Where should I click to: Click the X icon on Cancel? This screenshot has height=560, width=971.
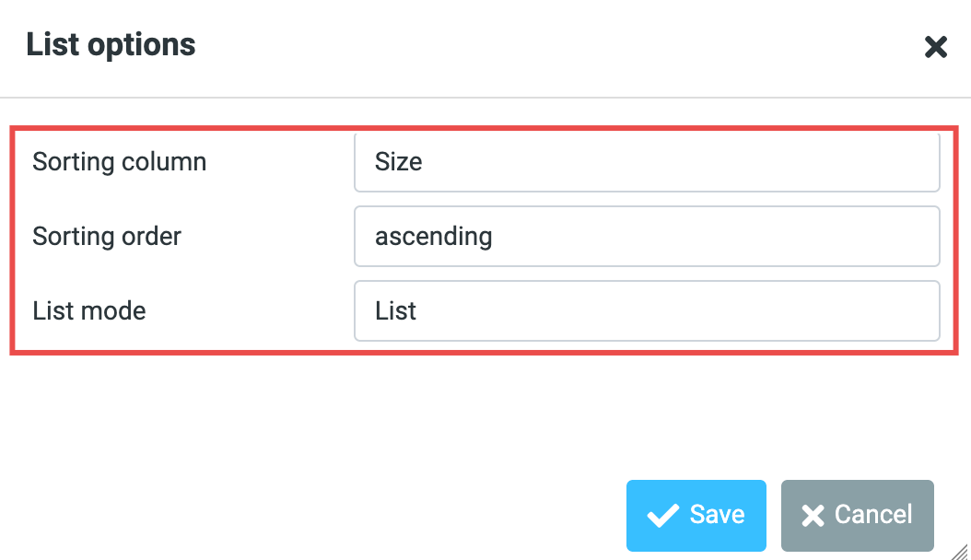click(813, 515)
